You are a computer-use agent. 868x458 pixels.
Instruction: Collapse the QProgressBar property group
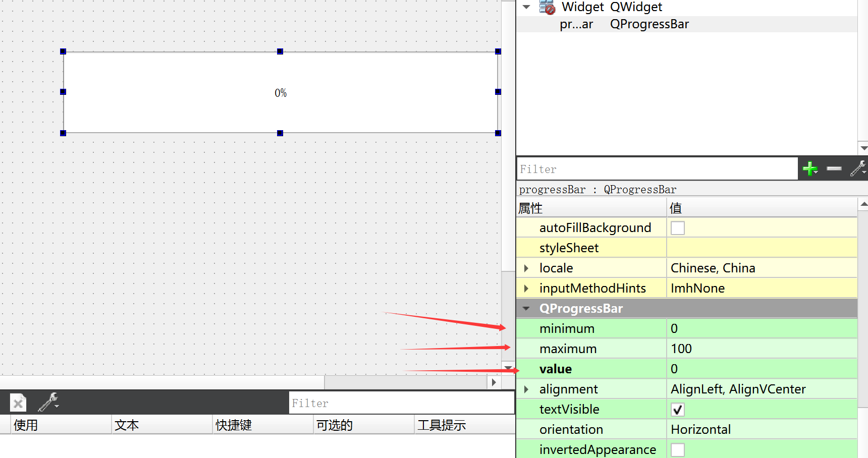coord(526,308)
